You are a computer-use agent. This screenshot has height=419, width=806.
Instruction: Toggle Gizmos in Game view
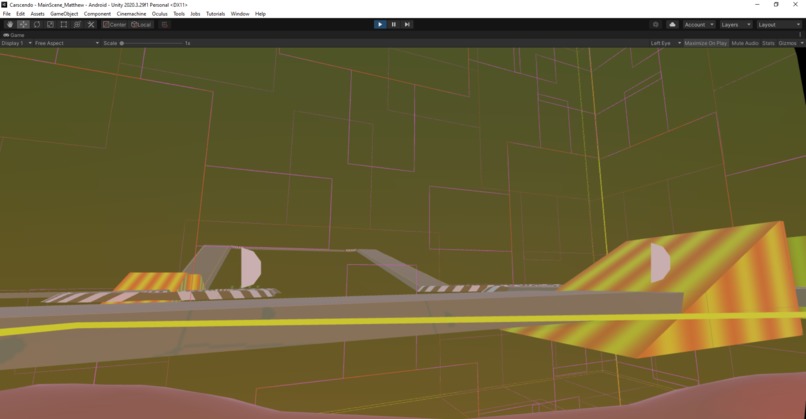tap(787, 43)
